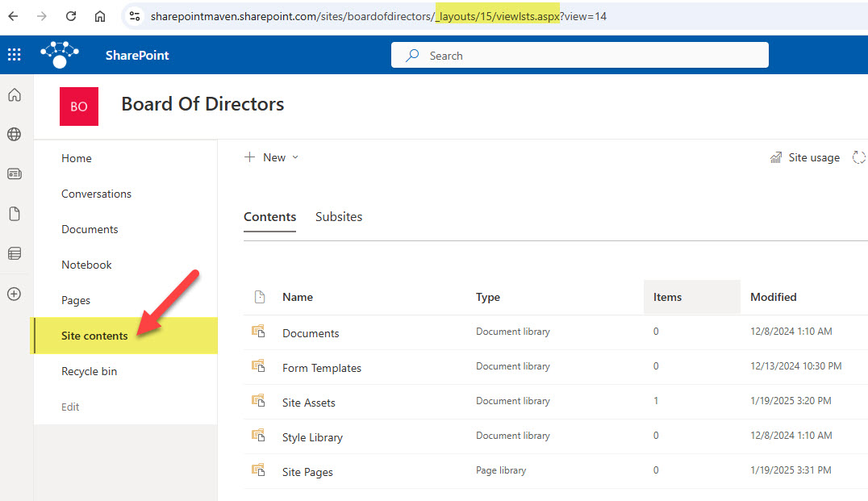868x501 pixels.
Task: Open the My files page icon
Action: coord(15,214)
